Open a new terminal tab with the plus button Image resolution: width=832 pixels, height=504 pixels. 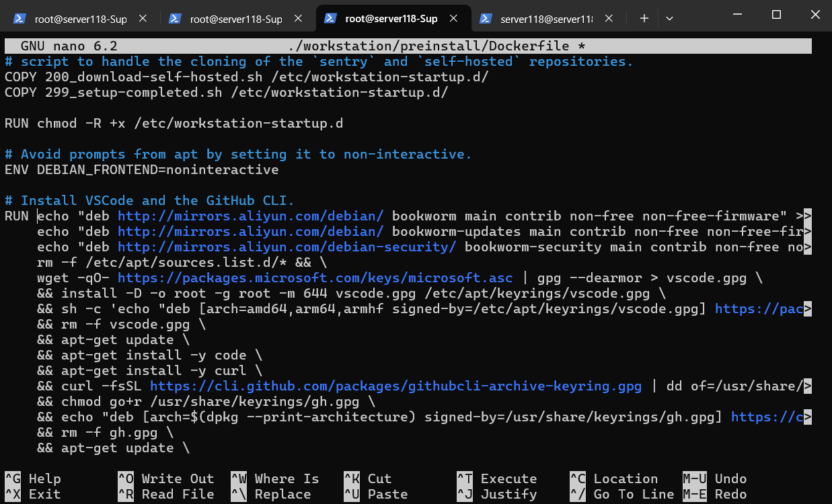pos(644,19)
